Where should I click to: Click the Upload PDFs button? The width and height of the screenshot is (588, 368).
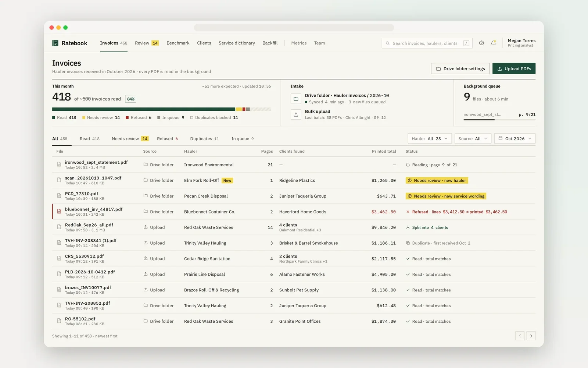(x=514, y=68)
